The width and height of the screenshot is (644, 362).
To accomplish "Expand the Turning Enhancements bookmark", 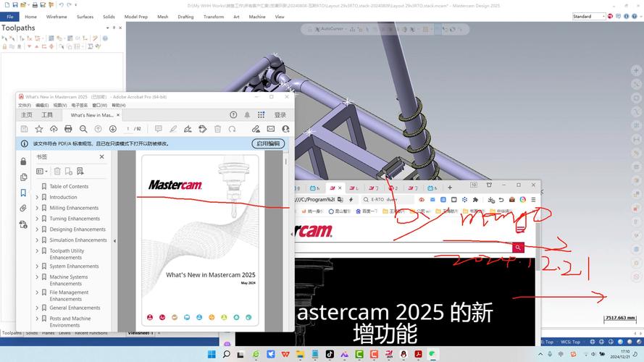I will 37,219.
